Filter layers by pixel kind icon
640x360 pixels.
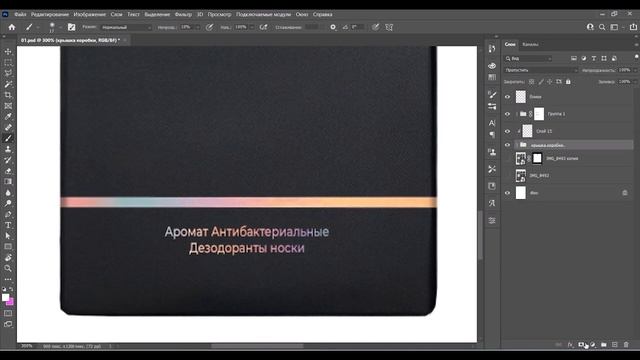click(x=574, y=58)
